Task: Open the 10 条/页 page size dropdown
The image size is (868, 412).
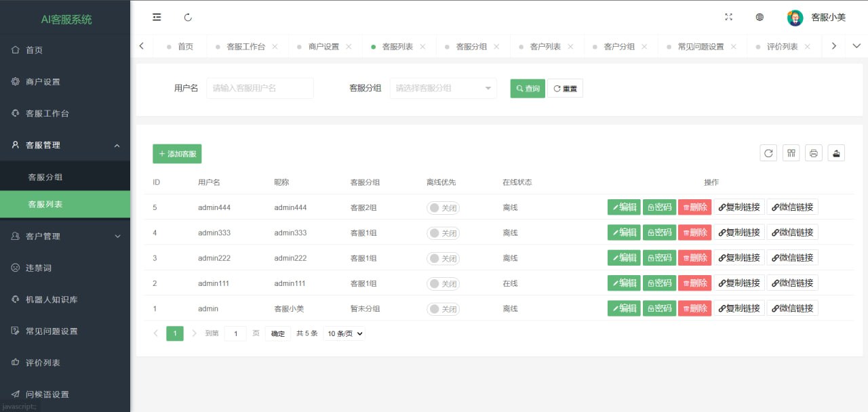Action: 344,333
